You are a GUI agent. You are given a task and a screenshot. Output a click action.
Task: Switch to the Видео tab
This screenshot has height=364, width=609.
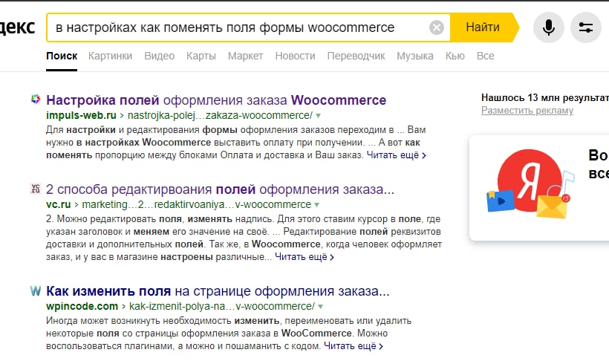click(x=159, y=56)
